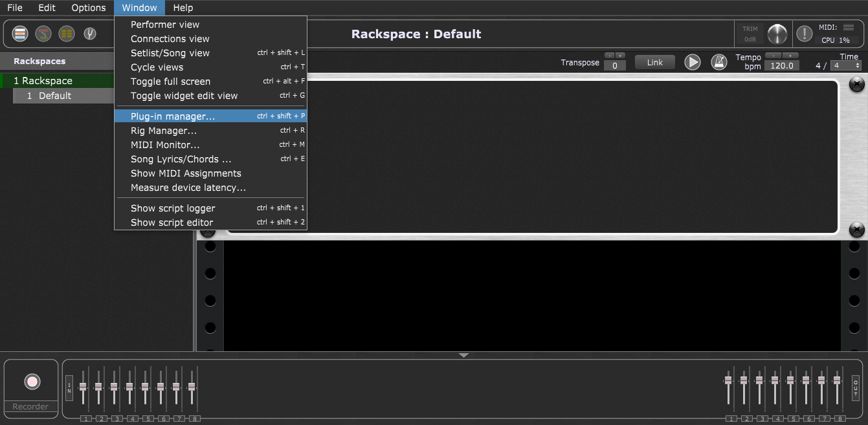Open Song Lyrics/Chords from the menu

click(x=210, y=159)
